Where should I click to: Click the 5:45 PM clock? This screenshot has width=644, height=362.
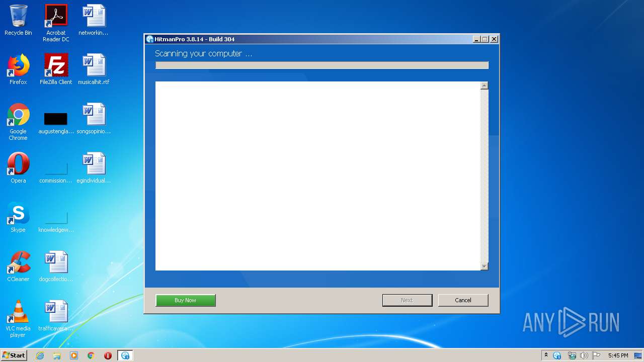point(618,355)
